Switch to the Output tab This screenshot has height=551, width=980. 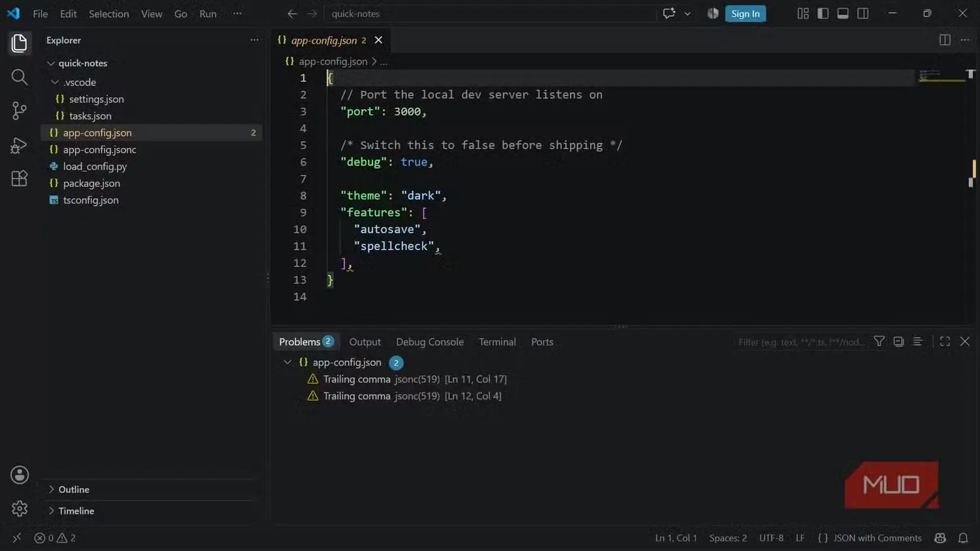[x=365, y=342]
